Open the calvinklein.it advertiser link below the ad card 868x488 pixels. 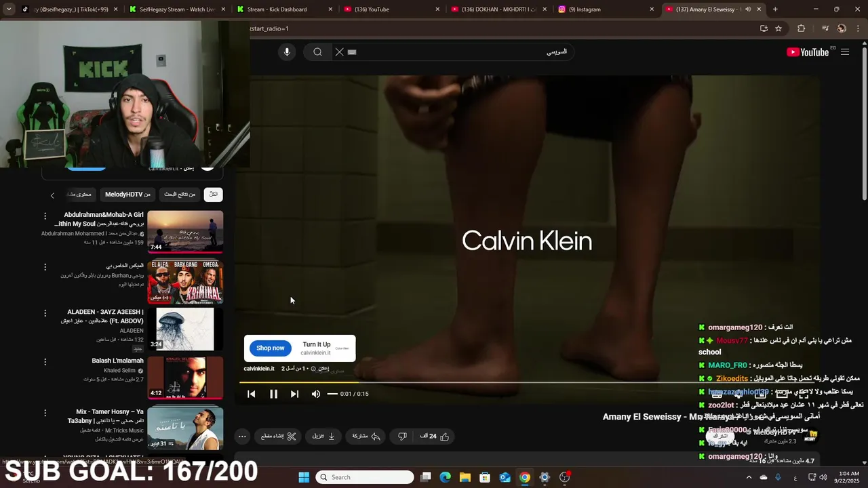coord(259,369)
